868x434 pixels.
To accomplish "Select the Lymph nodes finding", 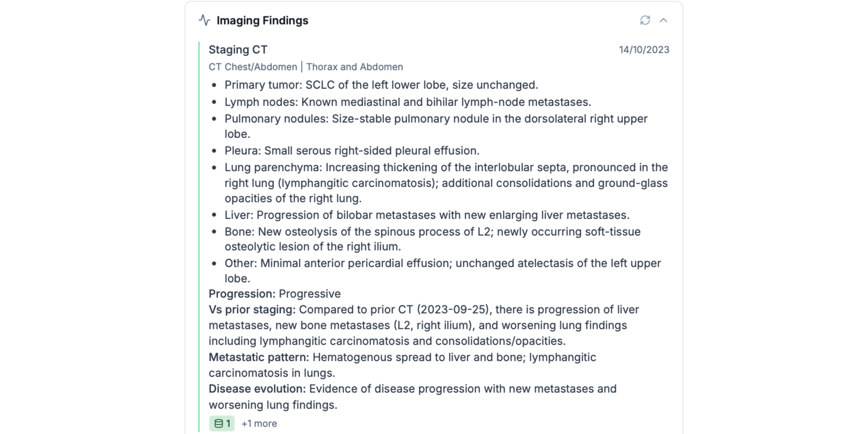I will (408, 102).
